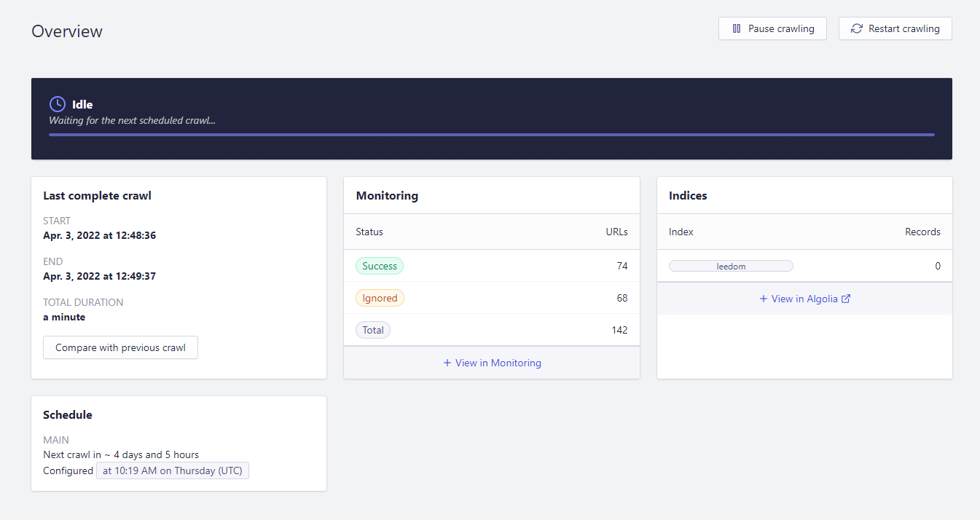Select the Success status badge
The width and height of the screenshot is (980, 520).
click(x=379, y=265)
